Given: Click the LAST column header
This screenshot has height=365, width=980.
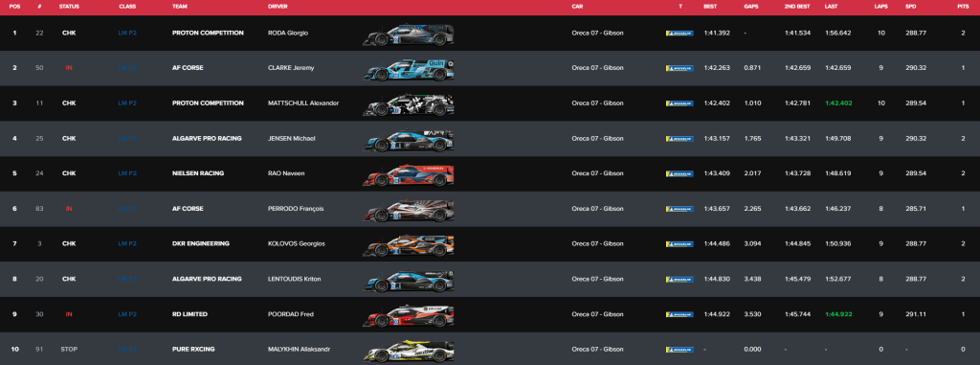Looking at the screenshot, I should coord(832,7).
